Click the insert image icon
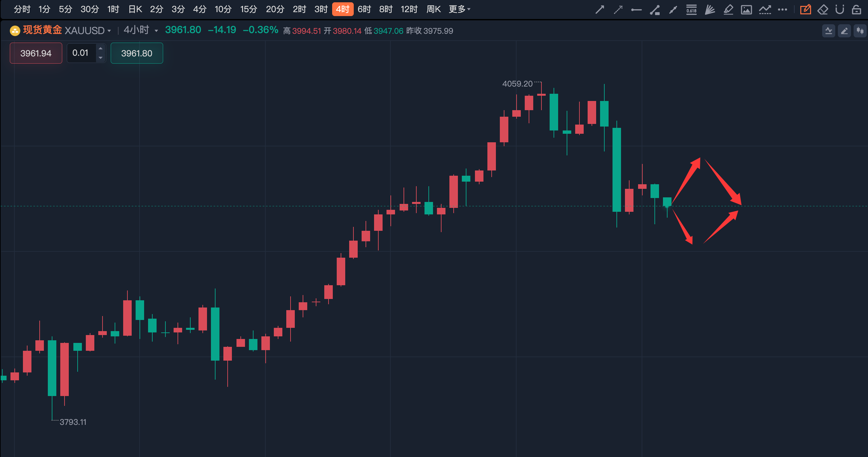The height and width of the screenshot is (457, 868). tap(746, 10)
